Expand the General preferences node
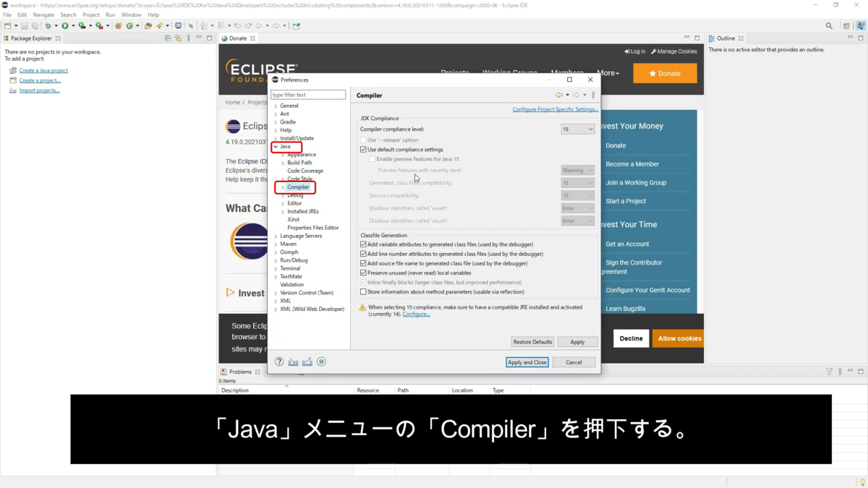The image size is (868, 488). coord(276,106)
